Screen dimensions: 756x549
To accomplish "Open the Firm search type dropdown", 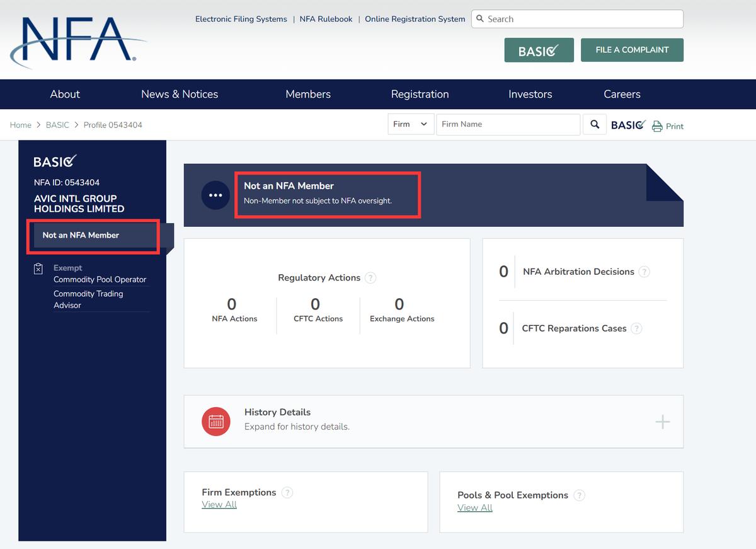I will click(x=410, y=124).
